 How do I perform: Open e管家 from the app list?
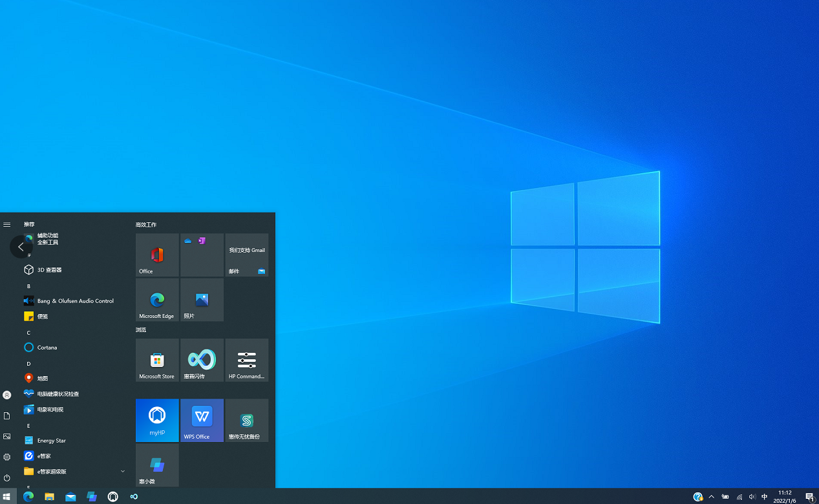click(74, 456)
